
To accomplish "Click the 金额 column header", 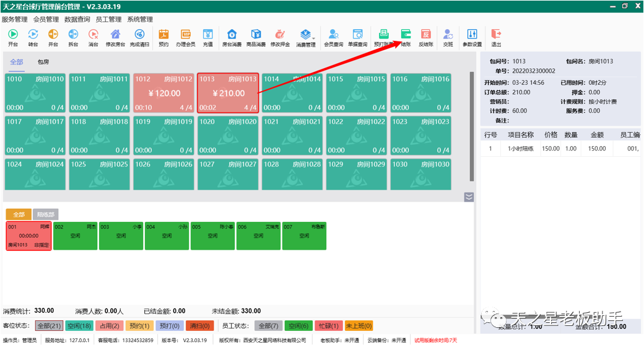I will [597, 135].
